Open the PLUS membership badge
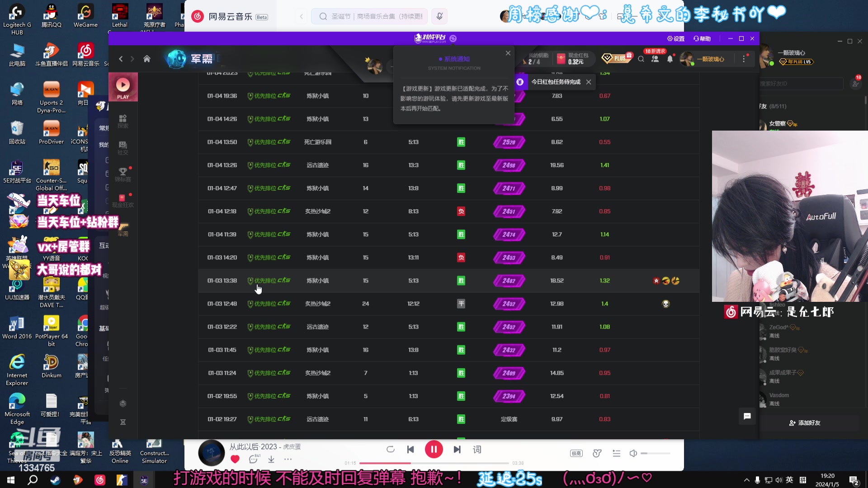The height and width of the screenshot is (488, 868). coord(617,58)
